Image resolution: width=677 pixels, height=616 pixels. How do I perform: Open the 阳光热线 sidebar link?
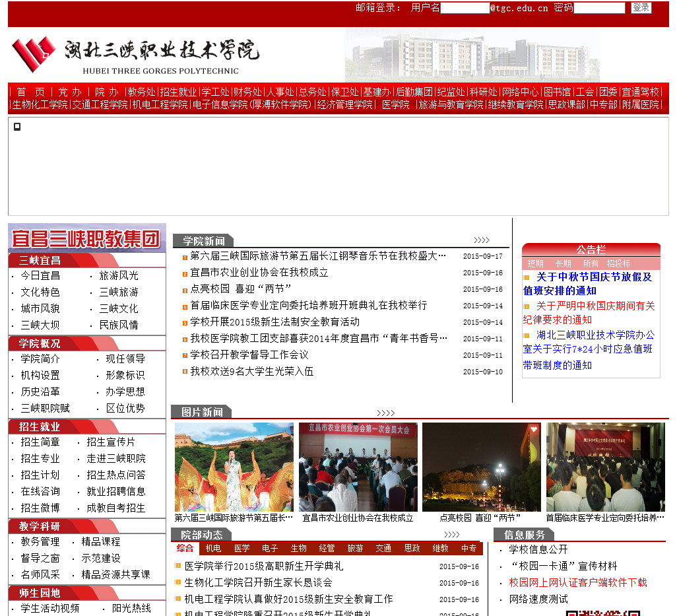click(x=131, y=608)
